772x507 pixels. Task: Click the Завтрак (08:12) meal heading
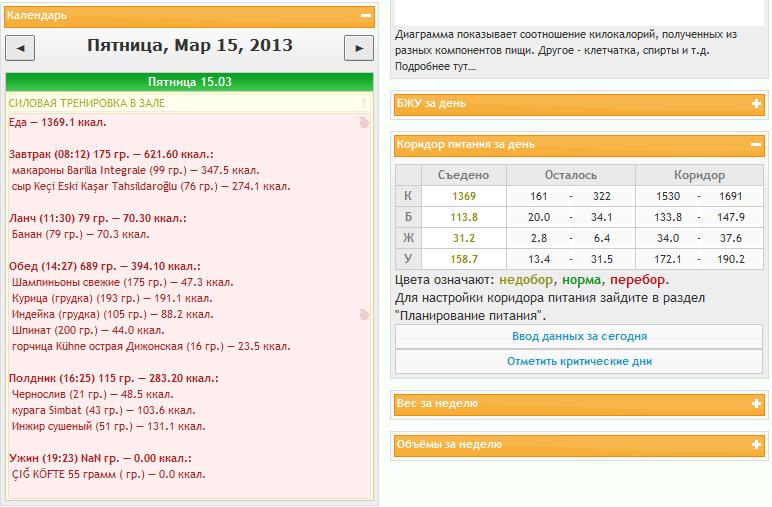(x=111, y=155)
